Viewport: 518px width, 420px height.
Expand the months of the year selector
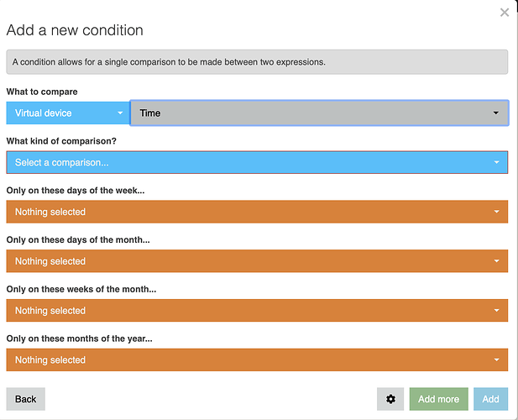coord(257,360)
